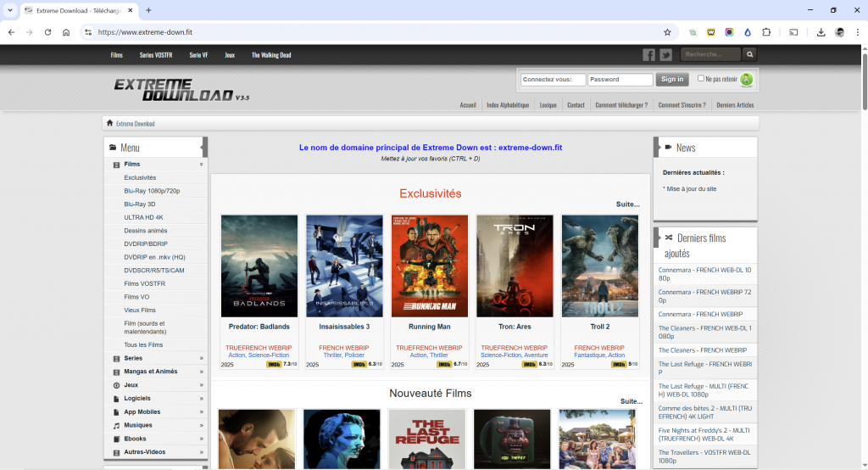868x470 pixels.
Task: Expand the Autres-Videos section
Action: 202,452
